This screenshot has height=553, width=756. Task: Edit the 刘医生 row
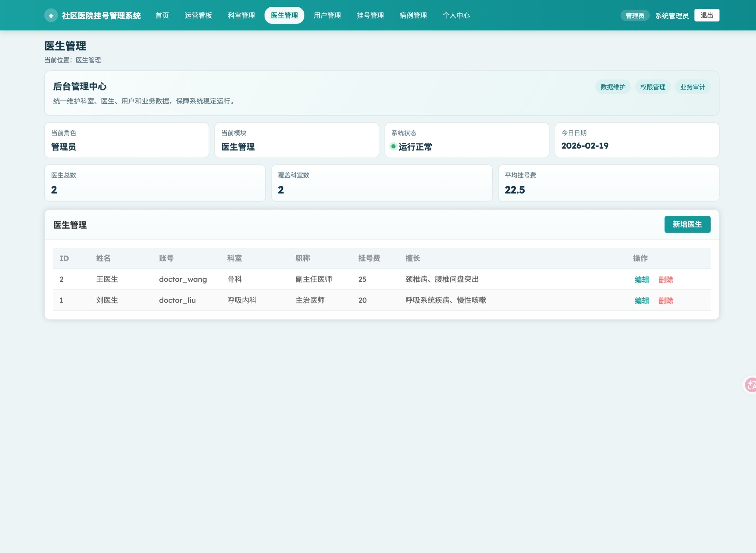click(641, 301)
